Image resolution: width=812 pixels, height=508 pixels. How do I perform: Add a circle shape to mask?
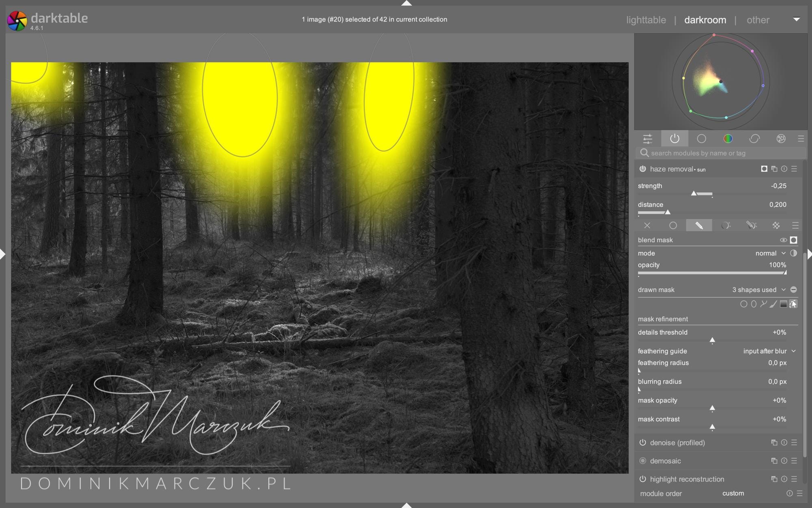(743, 304)
